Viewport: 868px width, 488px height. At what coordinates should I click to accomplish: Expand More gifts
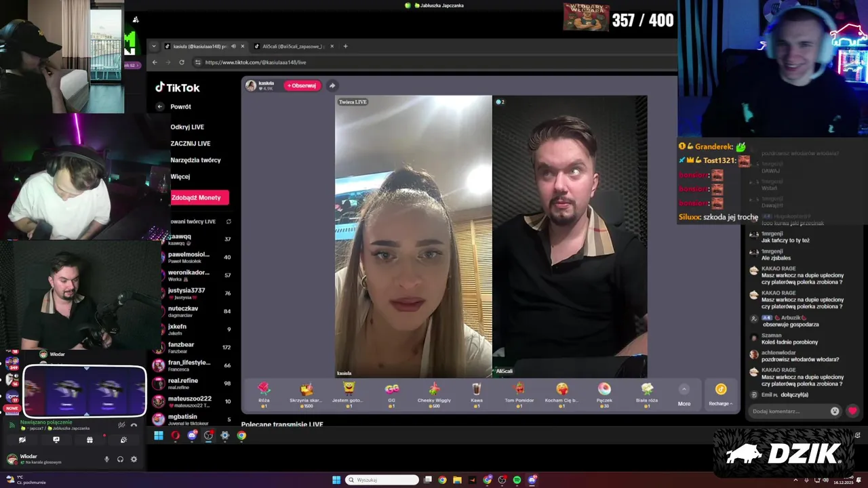point(684,395)
